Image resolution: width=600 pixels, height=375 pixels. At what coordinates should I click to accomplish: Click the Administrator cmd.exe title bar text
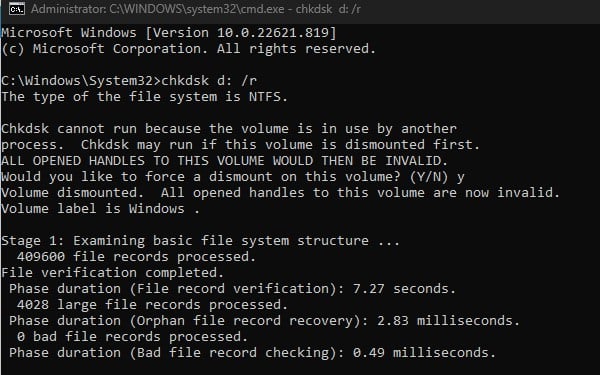[196, 9]
